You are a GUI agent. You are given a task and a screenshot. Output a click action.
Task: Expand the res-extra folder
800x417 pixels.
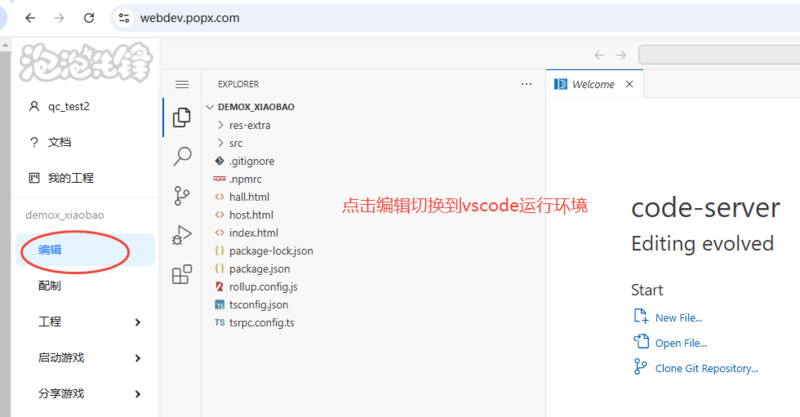pos(249,125)
